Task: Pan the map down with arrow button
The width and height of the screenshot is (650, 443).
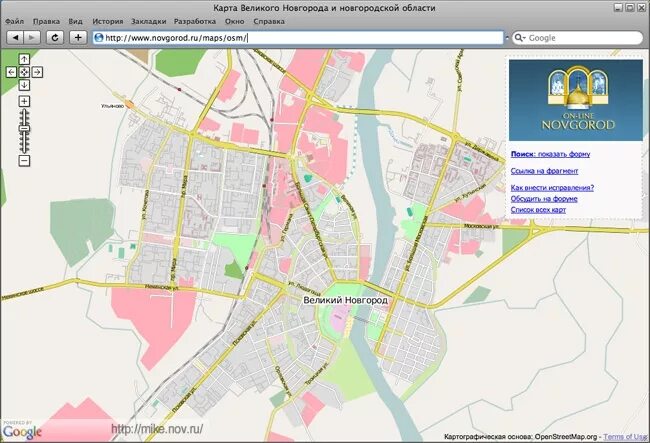Action: pyautogui.click(x=24, y=85)
